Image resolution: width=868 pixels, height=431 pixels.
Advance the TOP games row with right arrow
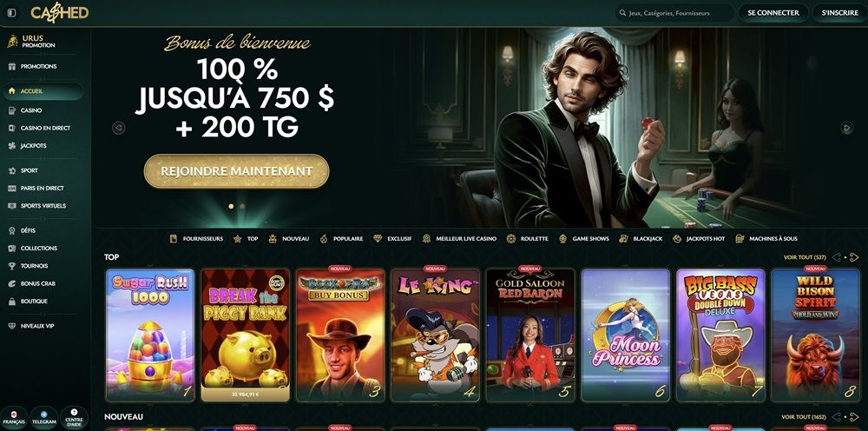coord(853,257)
